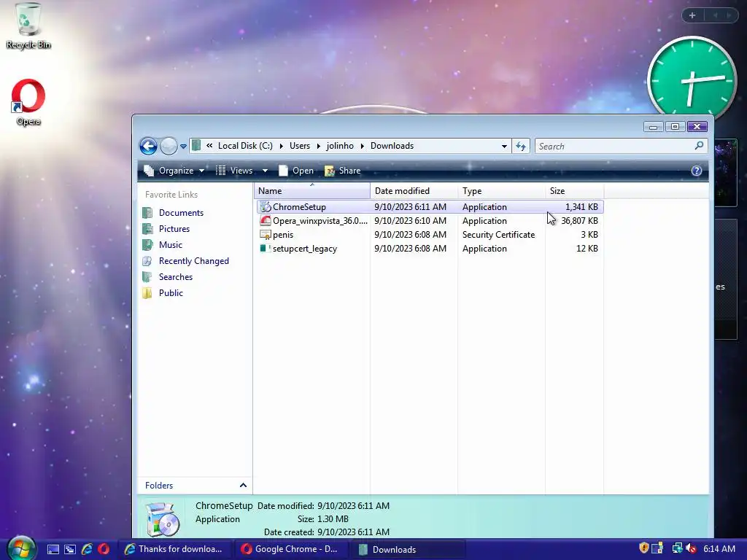The height and width of the screenshot is (560, 747).
Task: Open Recently Changed in Favorite Links
Action: pos(194,261)
